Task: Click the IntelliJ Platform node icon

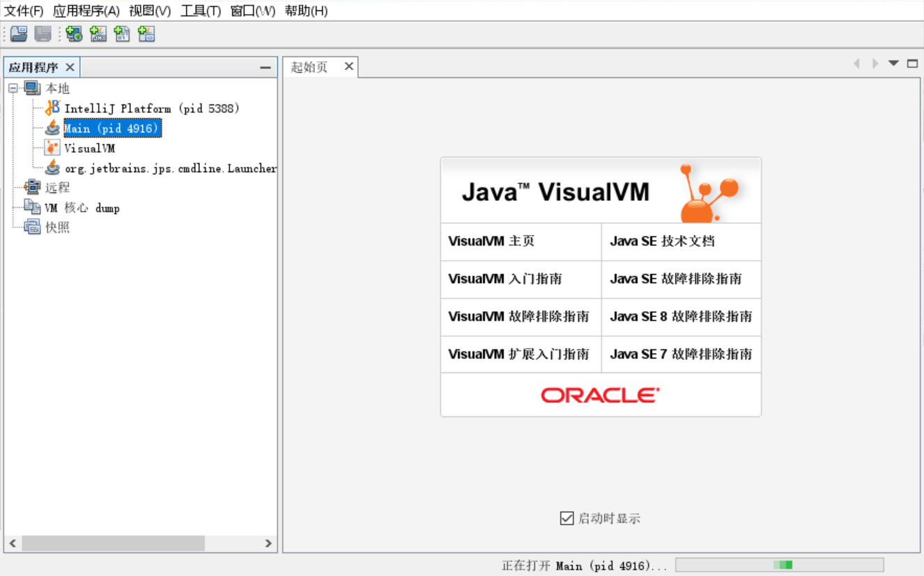Action: point(52,108)
